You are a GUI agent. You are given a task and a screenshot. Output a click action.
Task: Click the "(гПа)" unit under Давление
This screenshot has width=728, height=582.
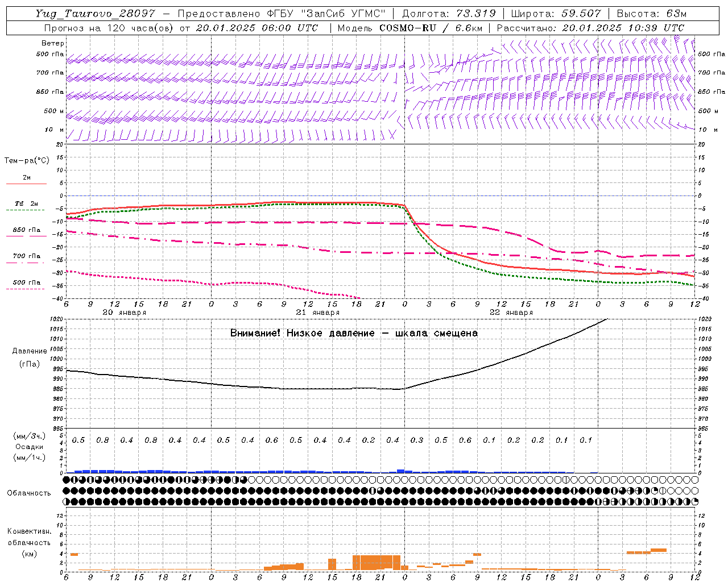point(29,364)
